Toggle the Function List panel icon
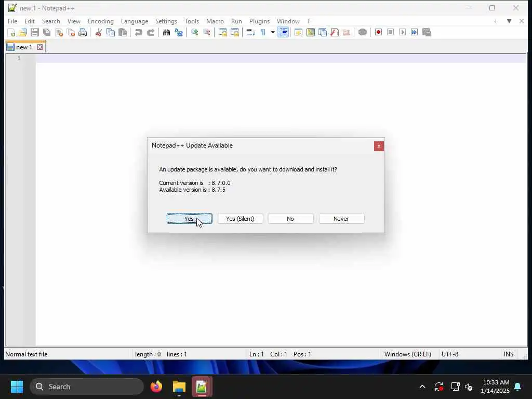Screen dimensions: 532x399 coord(335,32)
